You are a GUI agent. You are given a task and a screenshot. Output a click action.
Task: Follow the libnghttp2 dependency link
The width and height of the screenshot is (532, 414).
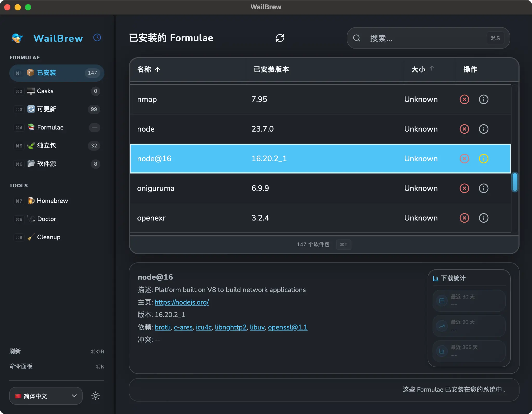pos(231,327)
